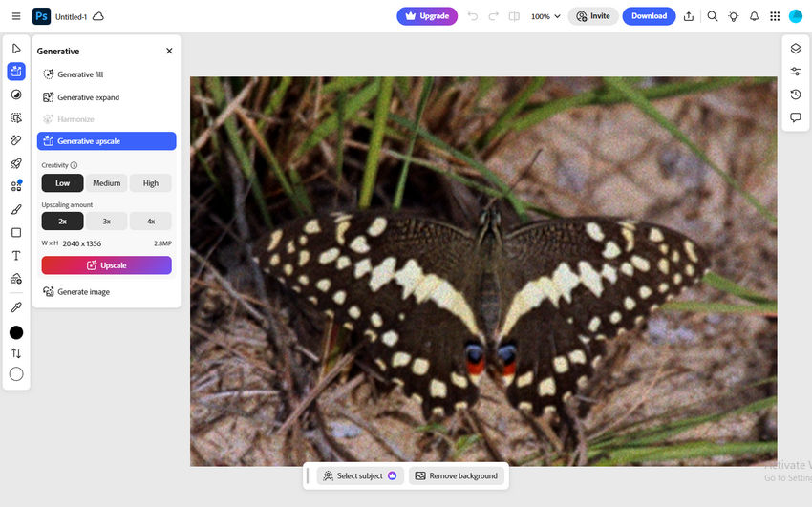Click the cloud sync status icon
This screenshot has width=812, height=507.
coord(97,16)
